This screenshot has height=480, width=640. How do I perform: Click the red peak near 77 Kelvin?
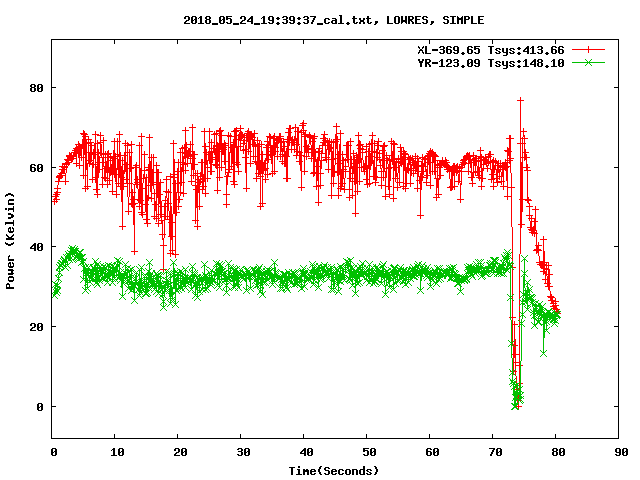520,100
